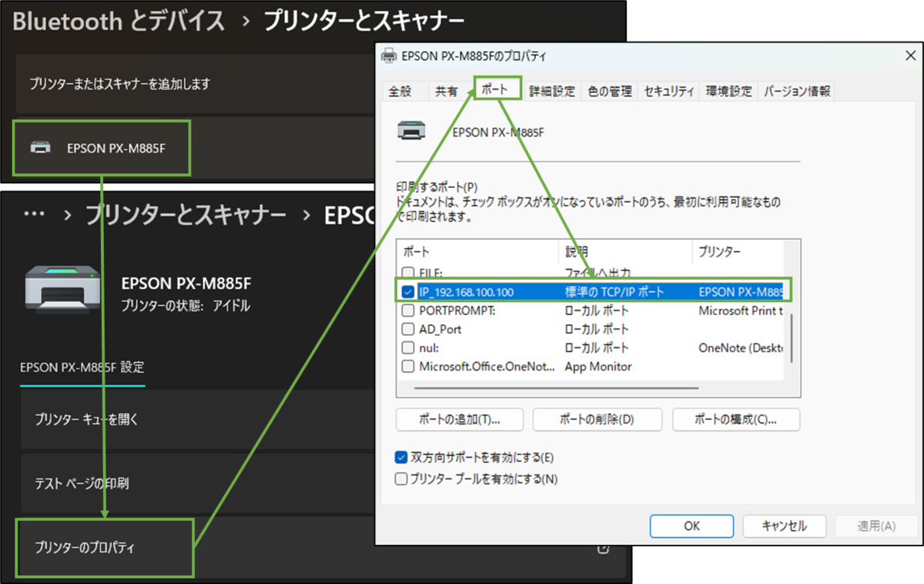924x584 pixels.
Task: Click the OneNote (Deskt... printer cell
Action: click(x=740, y=347)
